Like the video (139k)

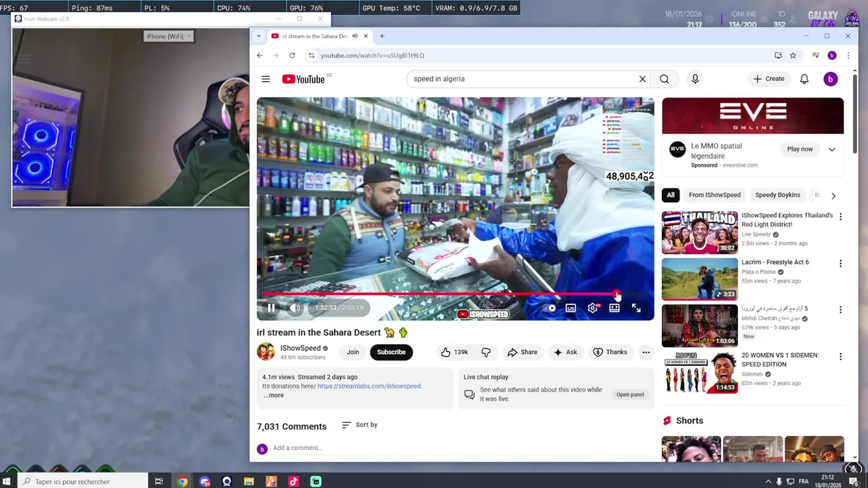(454, 352)
